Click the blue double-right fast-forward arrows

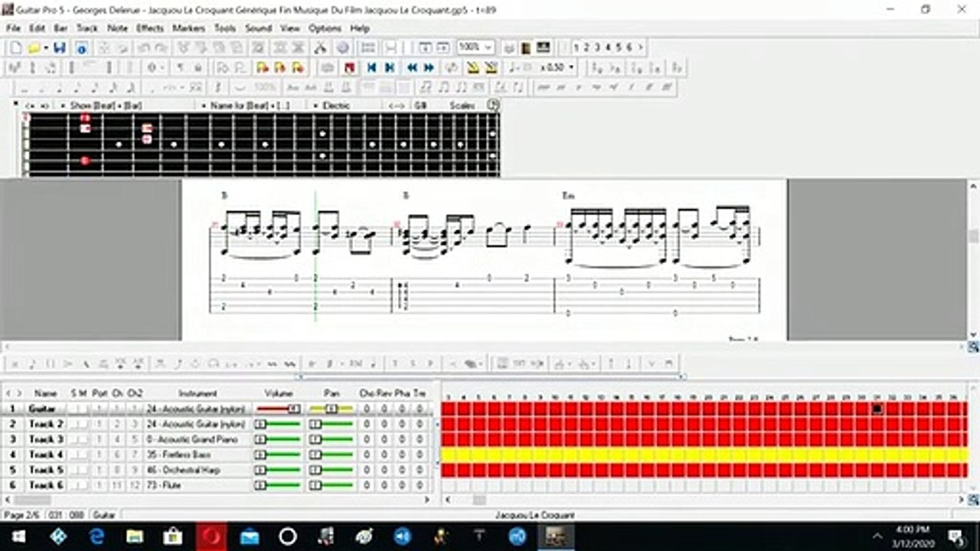point(429,67)
